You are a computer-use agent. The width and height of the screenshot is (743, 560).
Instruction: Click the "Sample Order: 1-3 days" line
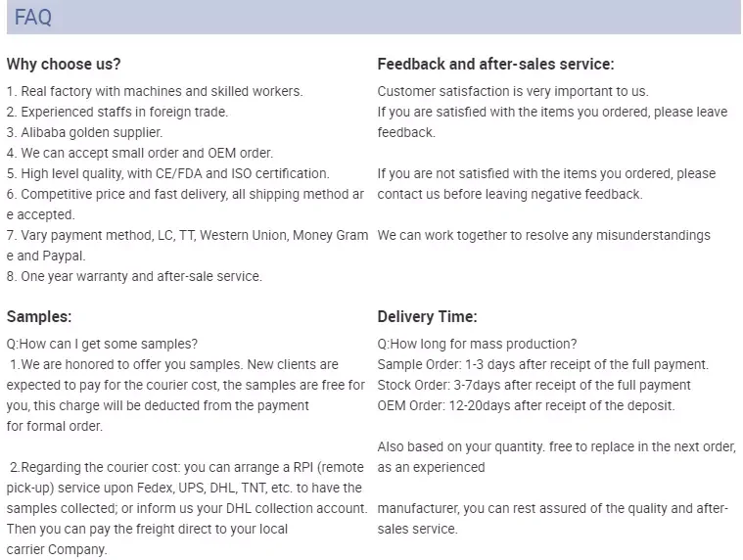click(542, 364)
